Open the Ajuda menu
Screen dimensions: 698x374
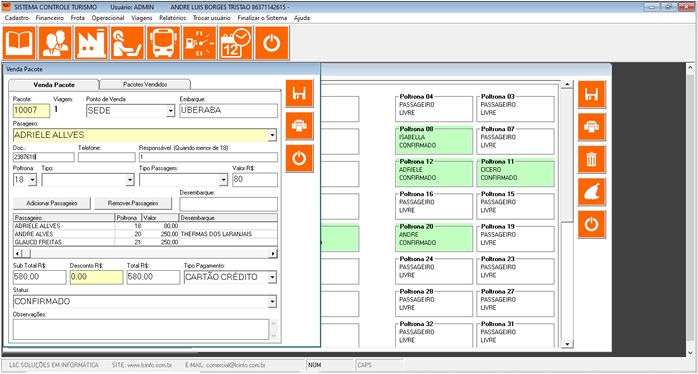tap(302, 18)
